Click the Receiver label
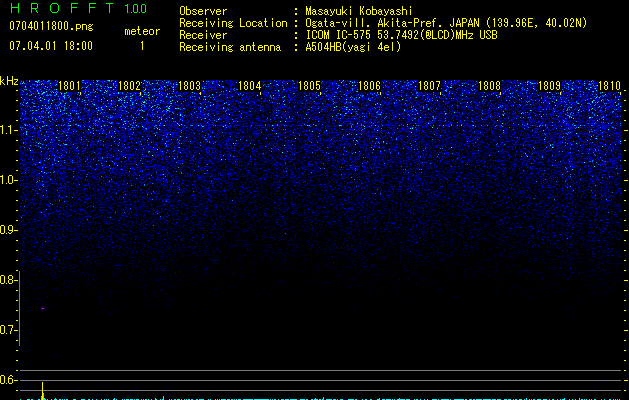This screenshot has width=629, height=400. click(203, 35)
